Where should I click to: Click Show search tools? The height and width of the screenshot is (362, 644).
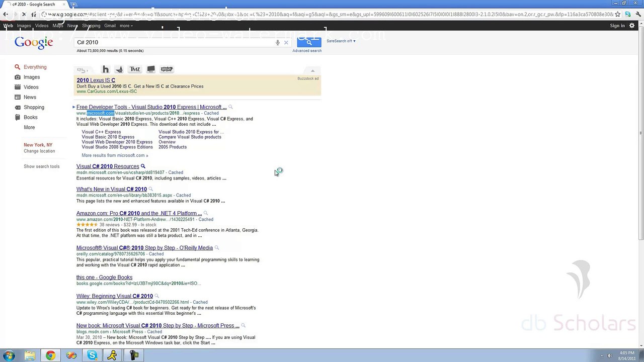coord(41,166)
